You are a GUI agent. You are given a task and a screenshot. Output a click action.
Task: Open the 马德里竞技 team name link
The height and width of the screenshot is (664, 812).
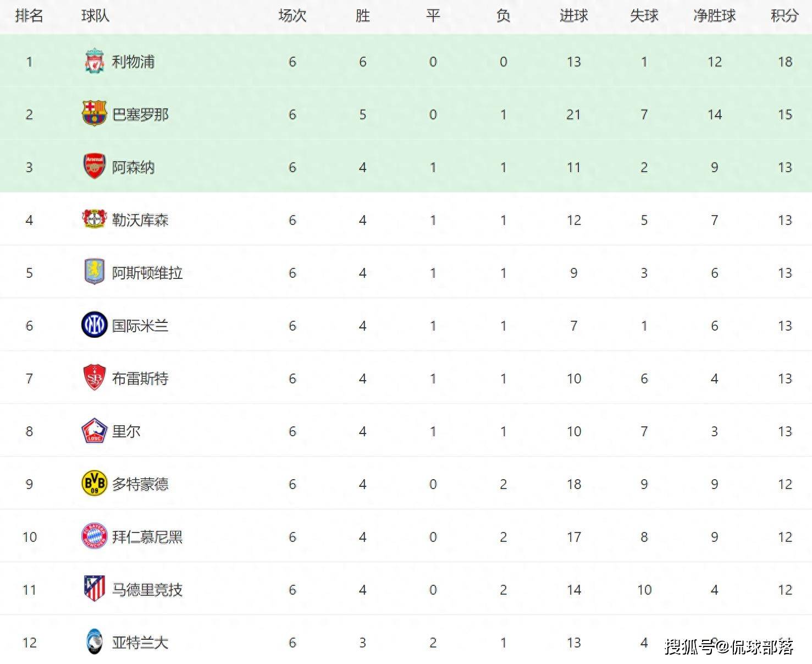tap(147, 590)
